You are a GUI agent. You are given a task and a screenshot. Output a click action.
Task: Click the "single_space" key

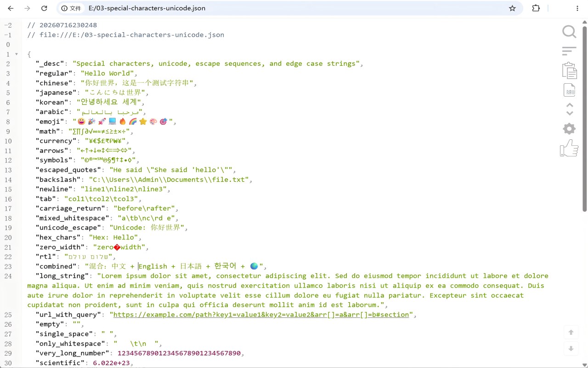click(64, 334)
